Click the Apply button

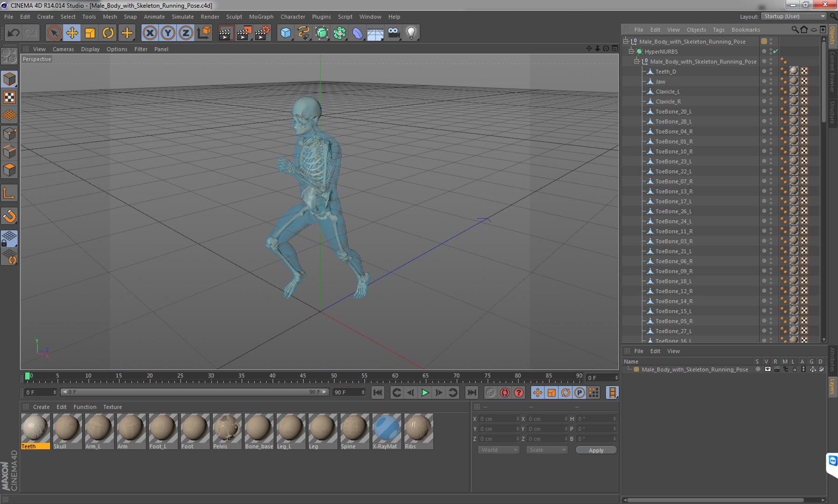click(596, 450)
